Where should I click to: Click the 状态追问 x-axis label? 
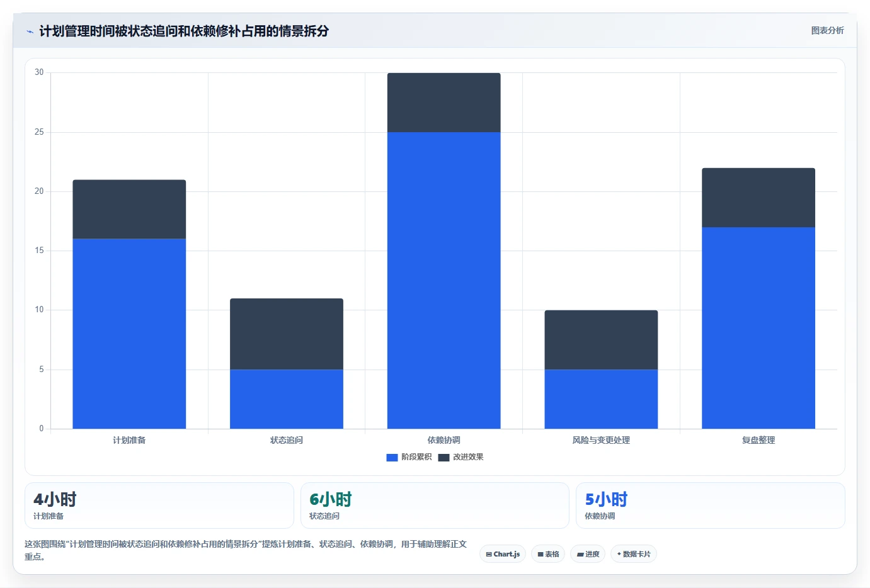[x=287, y=440]
